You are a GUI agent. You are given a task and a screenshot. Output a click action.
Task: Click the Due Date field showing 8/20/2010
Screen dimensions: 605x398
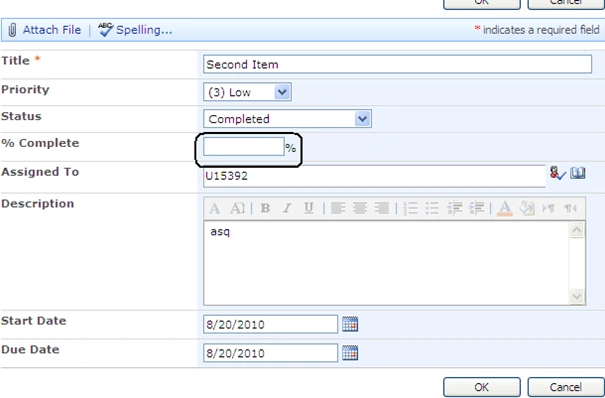click(x=270, y=353)
